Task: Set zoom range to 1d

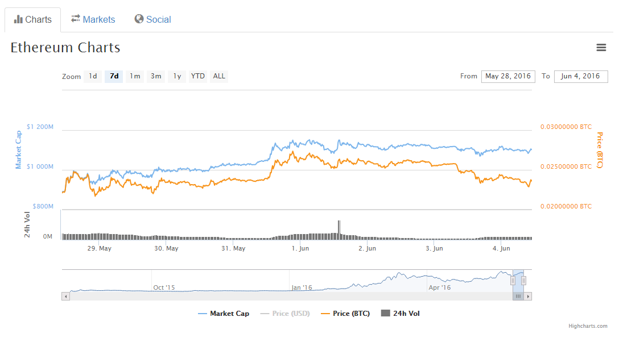Action: coord(93,76)
